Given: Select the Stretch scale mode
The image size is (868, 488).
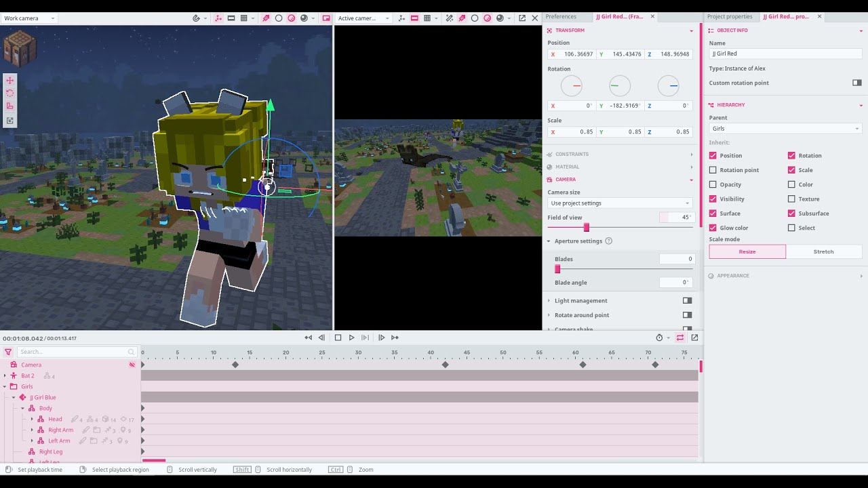Looking at the screenshot, I should [824, 251].
